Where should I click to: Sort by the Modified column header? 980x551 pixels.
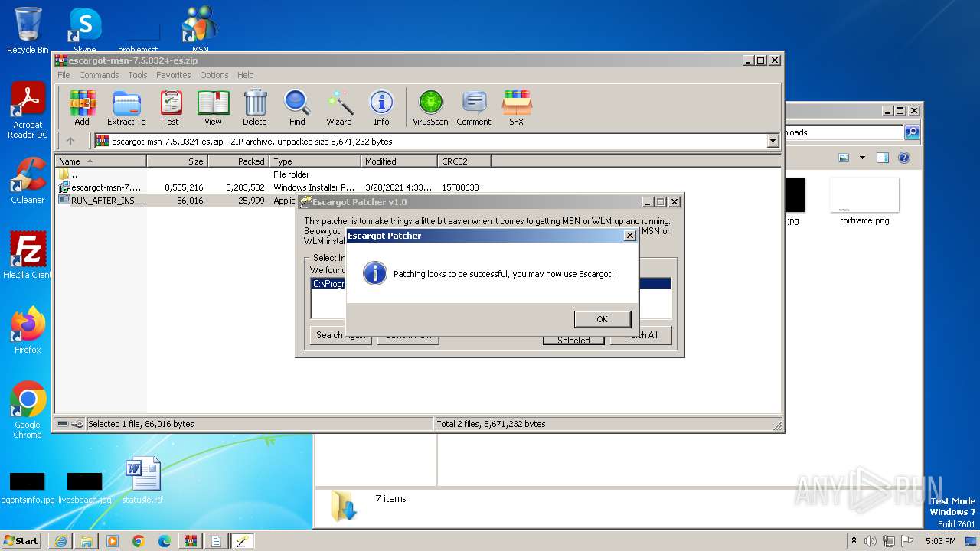[x=399, y=161]
